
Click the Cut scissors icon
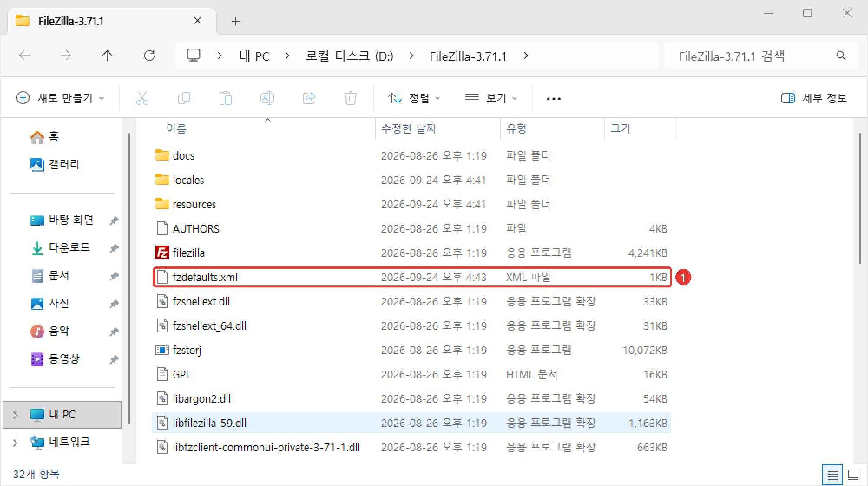click(142, 98)
